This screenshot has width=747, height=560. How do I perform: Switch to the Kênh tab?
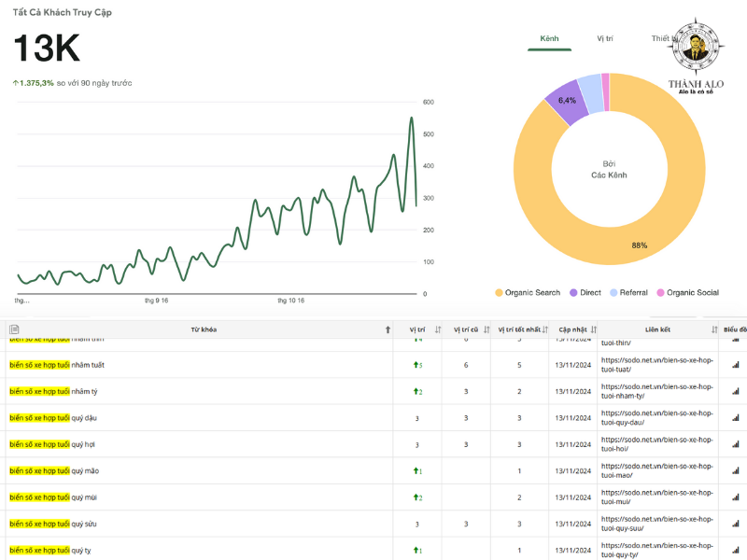tap(549, 38)
